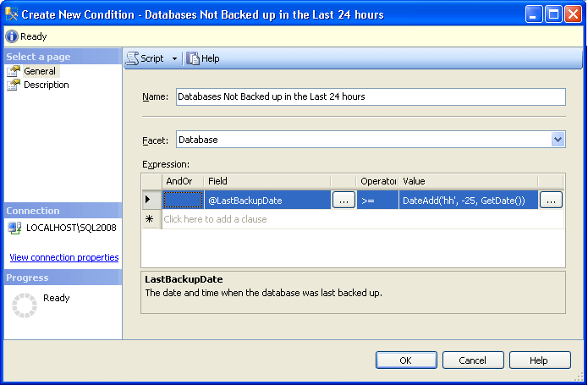588x385 pixels.
Task: Click the Script toolbar button
Action: 146,58
